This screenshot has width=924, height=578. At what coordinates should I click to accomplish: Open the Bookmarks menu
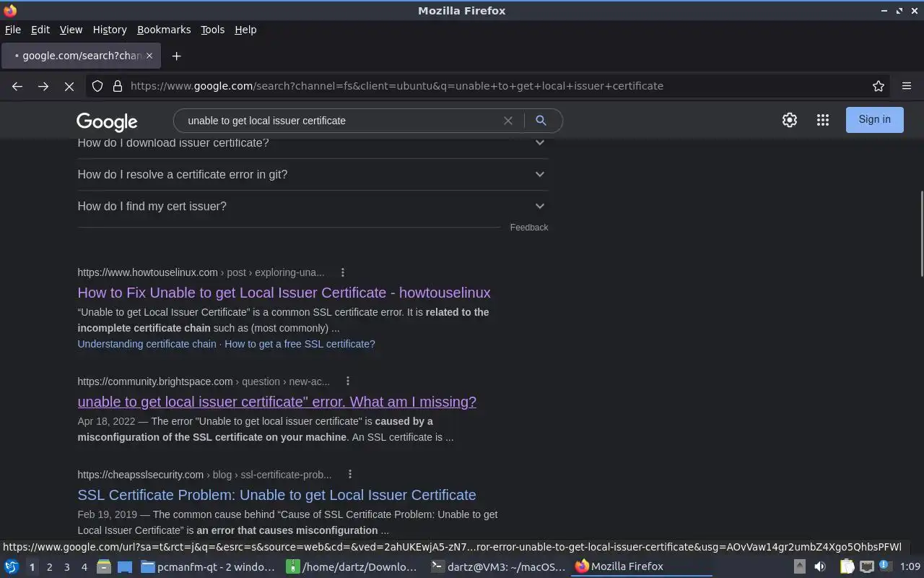pos(164,30)
